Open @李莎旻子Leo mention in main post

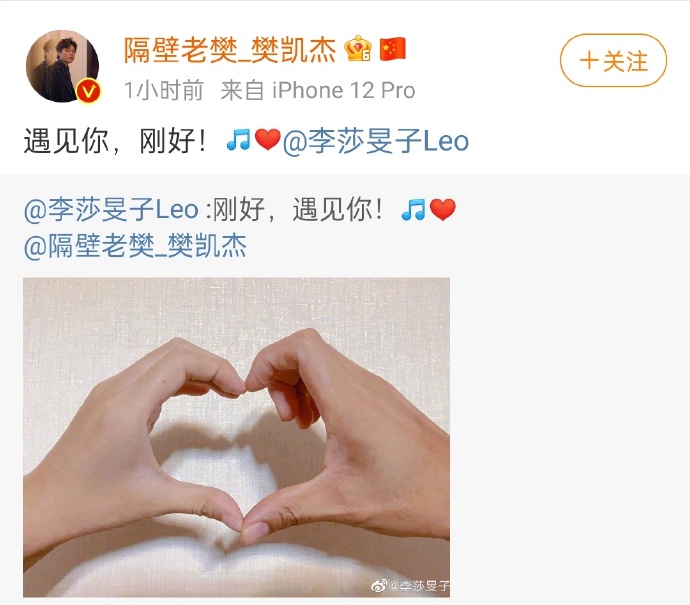[375, 141]
